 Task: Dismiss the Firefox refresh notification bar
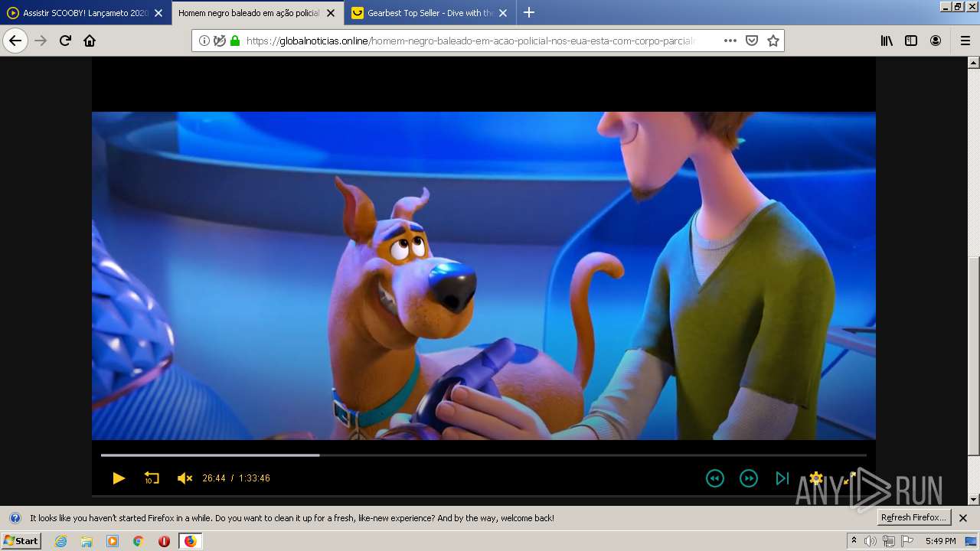tap(963, 518)
